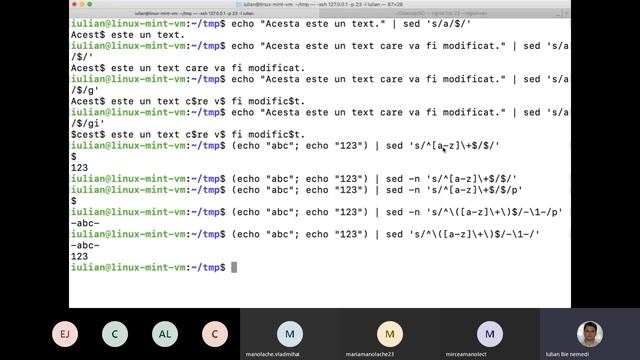Click the '-abc-' output after the /p command

click(85, 223)
